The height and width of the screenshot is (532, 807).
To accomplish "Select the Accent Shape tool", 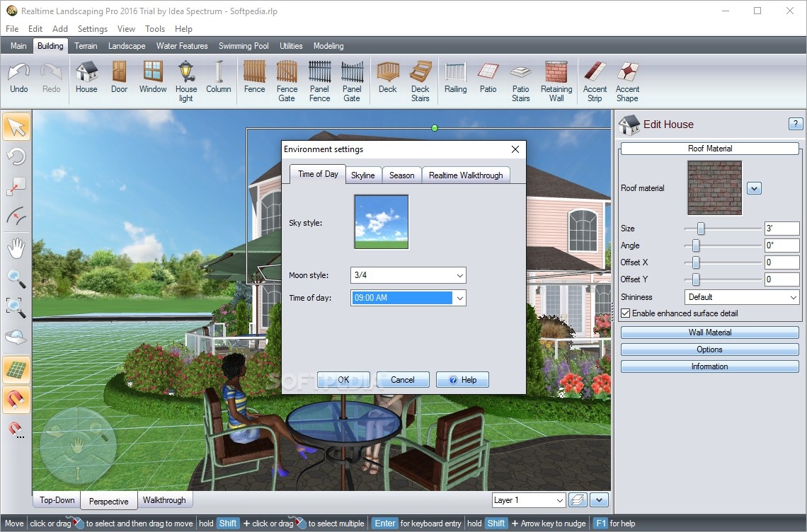I will click(627, 81).
